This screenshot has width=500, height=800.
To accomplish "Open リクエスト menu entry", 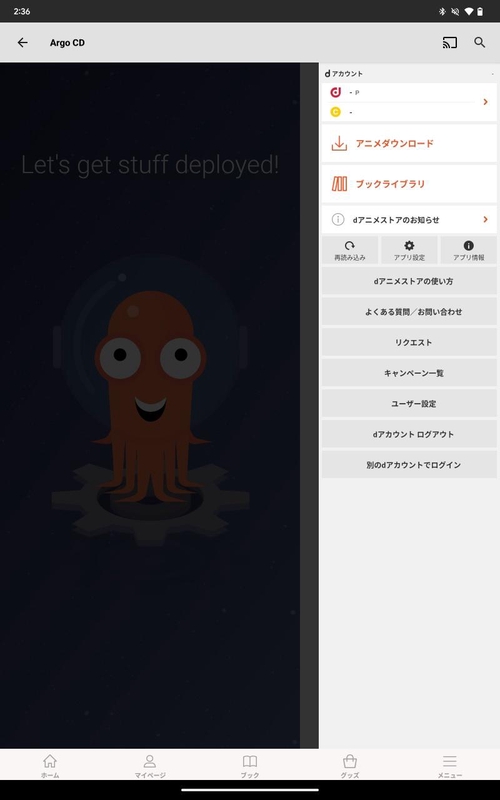I will point(409,342).
